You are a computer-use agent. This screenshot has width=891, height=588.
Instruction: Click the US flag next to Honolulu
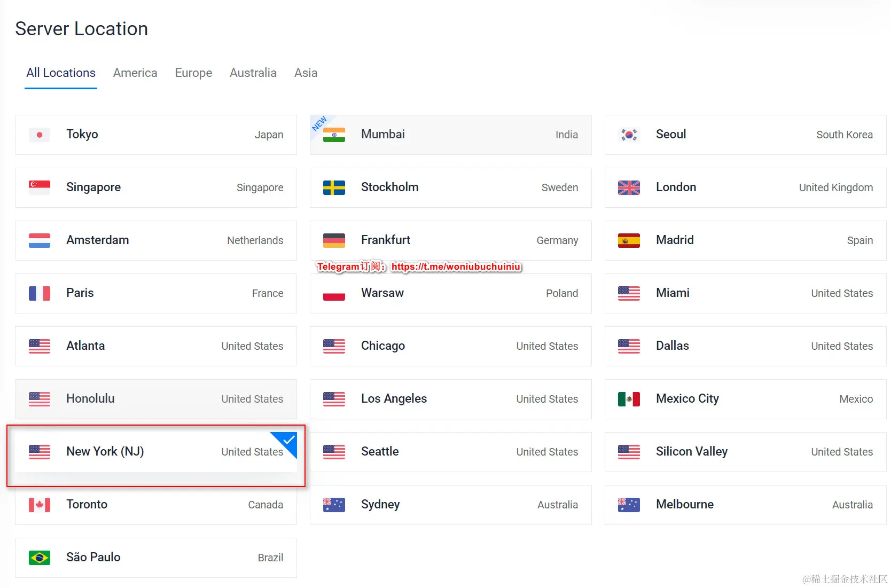pyautogui.click(x=40, y=399)
